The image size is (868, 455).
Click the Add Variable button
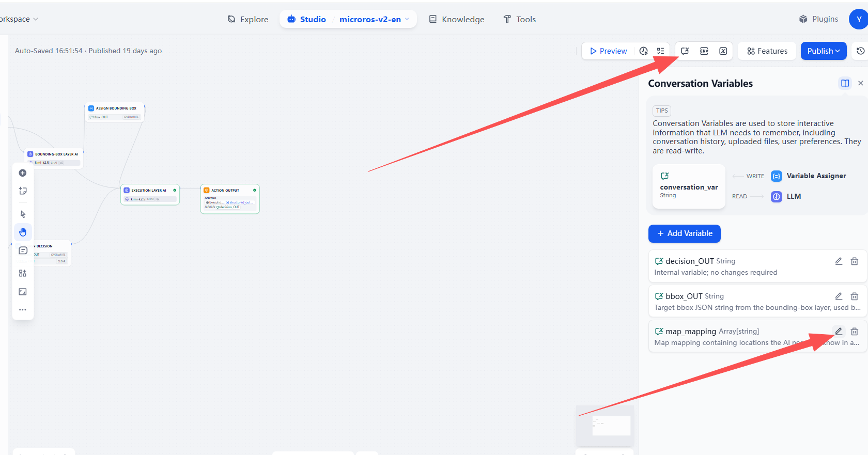click(685, 233)
